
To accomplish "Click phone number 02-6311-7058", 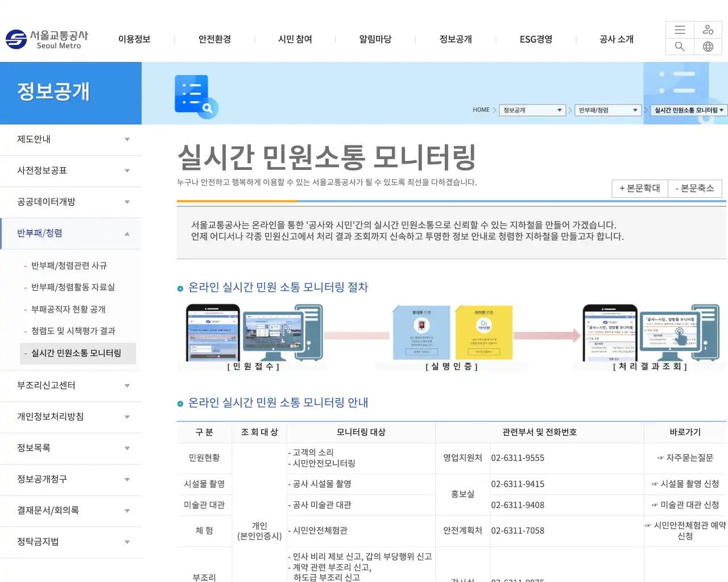I will tap(518, 531).
